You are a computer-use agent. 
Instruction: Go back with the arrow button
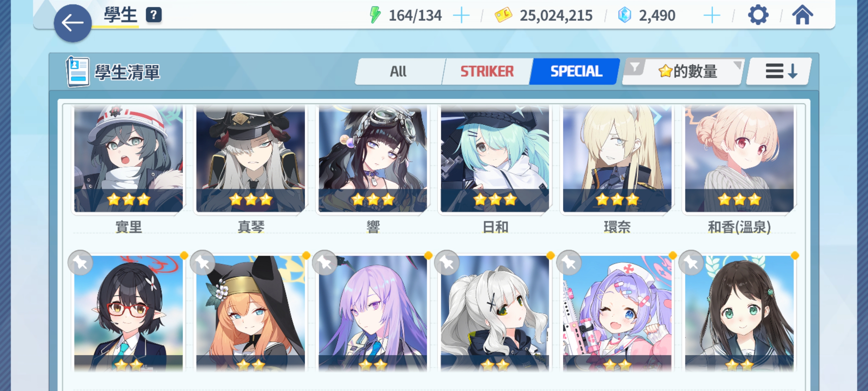pyautogui.click(x=73, y=23)
